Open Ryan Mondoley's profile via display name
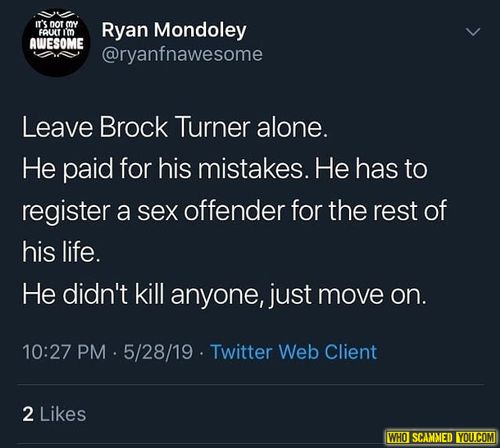This screenshot has width=500, height=448. (174, 31)
